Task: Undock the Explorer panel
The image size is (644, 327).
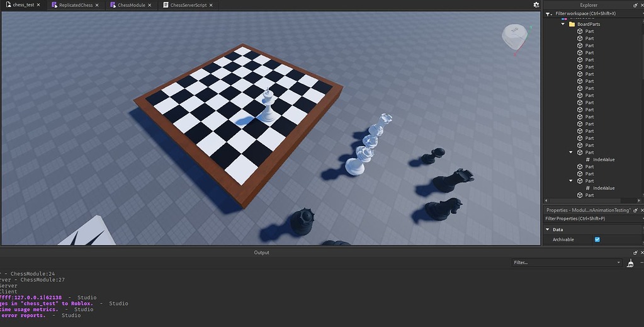Action: [636, 5]
